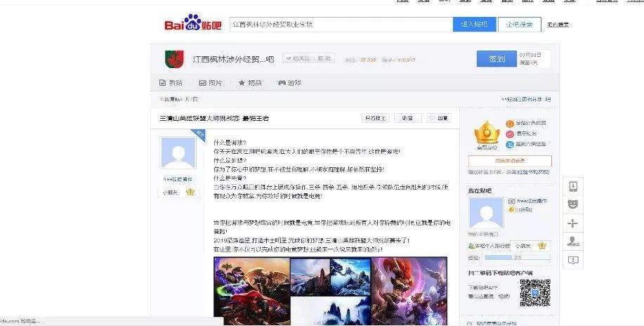Click the 只看楼主 button
The height and width of the screenshot is (326, 644).
(376, 119)
